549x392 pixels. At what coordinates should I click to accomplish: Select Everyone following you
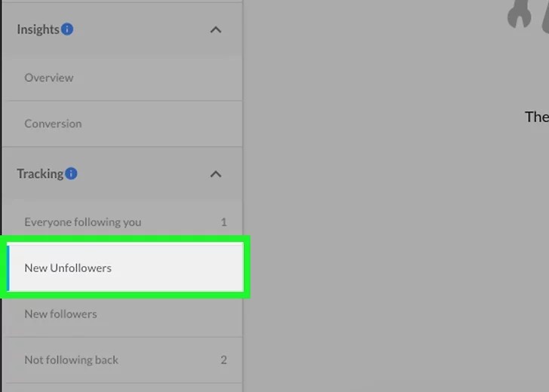122,222
